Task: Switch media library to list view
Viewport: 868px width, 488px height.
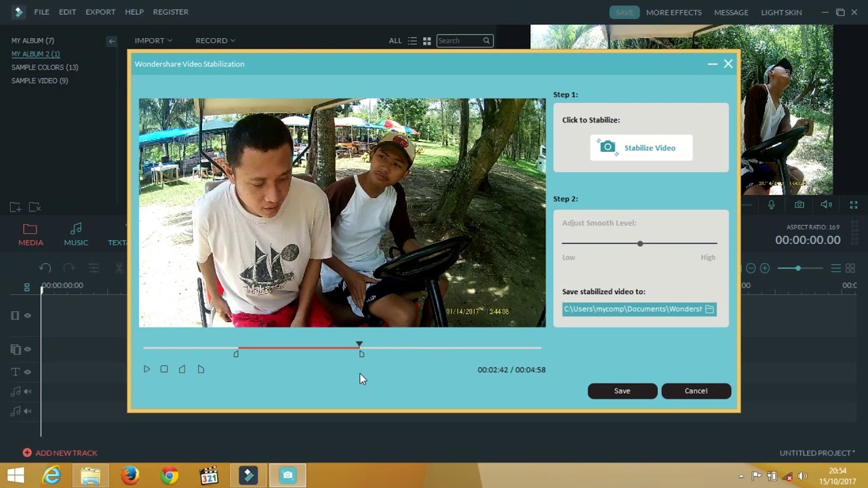Action: click(412, 41)
